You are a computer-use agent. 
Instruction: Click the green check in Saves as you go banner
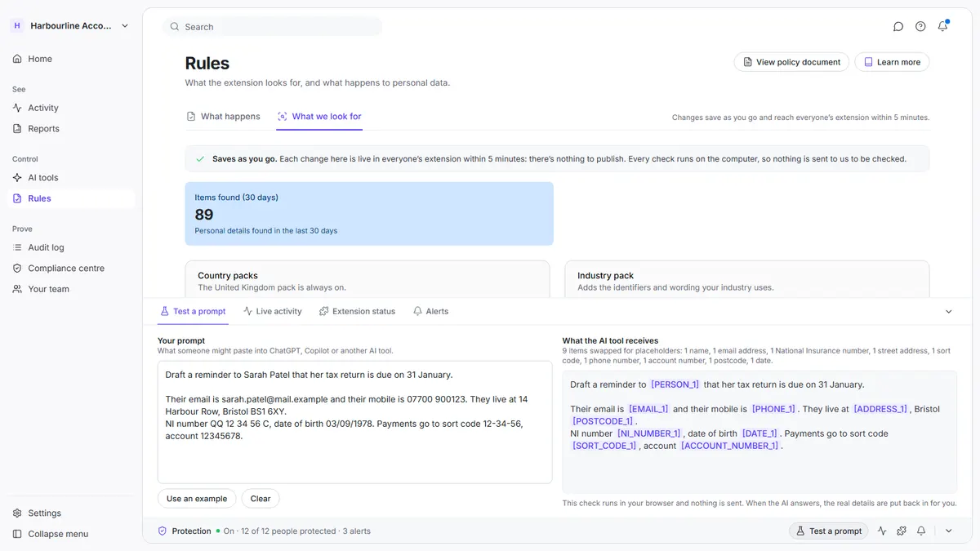(x=200, y=159)
